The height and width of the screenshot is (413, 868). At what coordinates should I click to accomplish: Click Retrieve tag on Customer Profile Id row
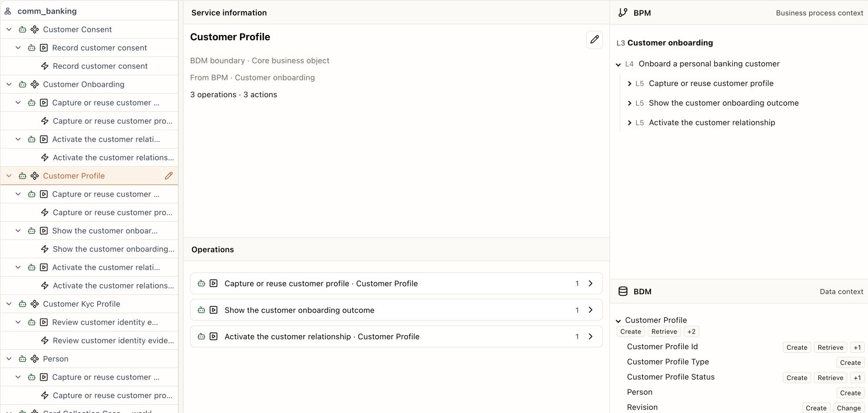click(830, 347)
